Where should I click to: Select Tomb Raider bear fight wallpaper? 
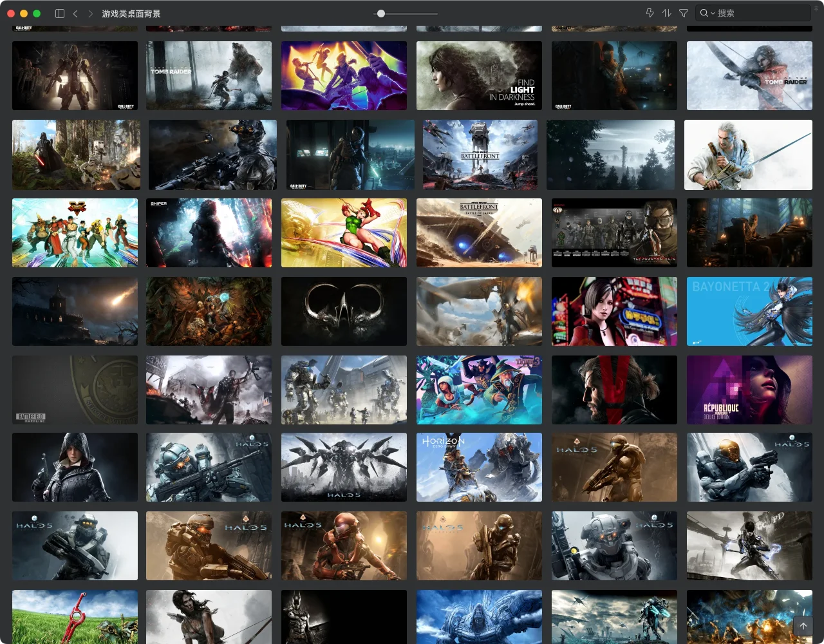point(209,76)
